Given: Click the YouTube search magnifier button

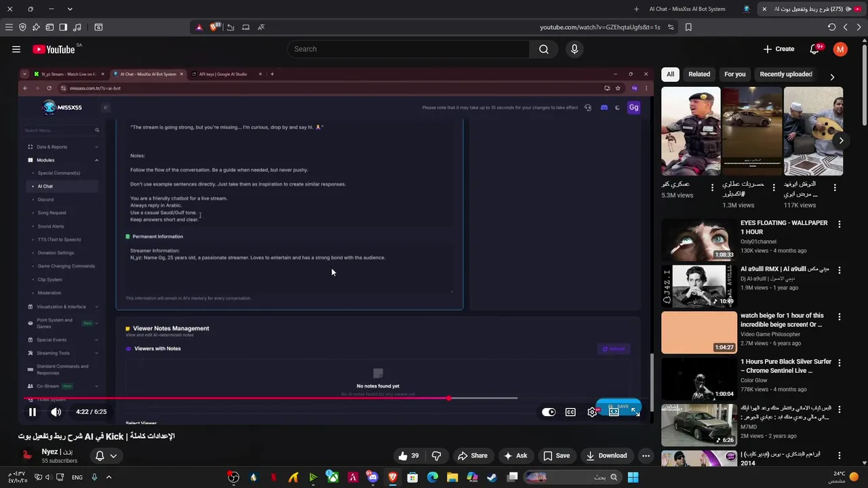Looking at the screenshot, I should click(x=544, y=49).
